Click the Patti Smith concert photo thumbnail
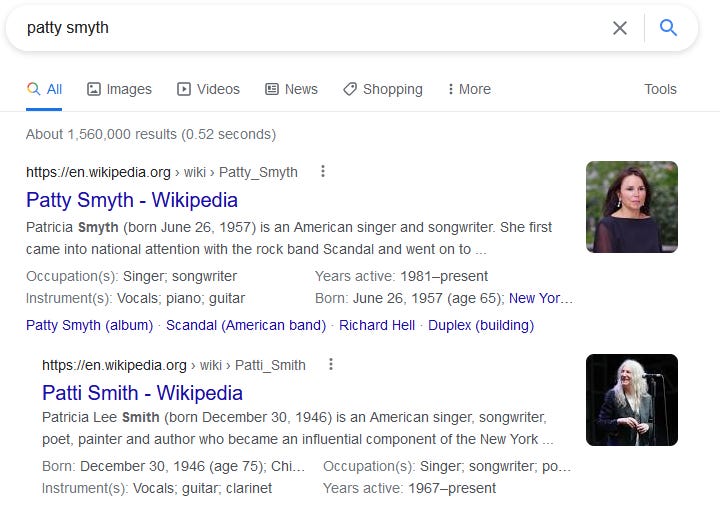 pos(632,400)
